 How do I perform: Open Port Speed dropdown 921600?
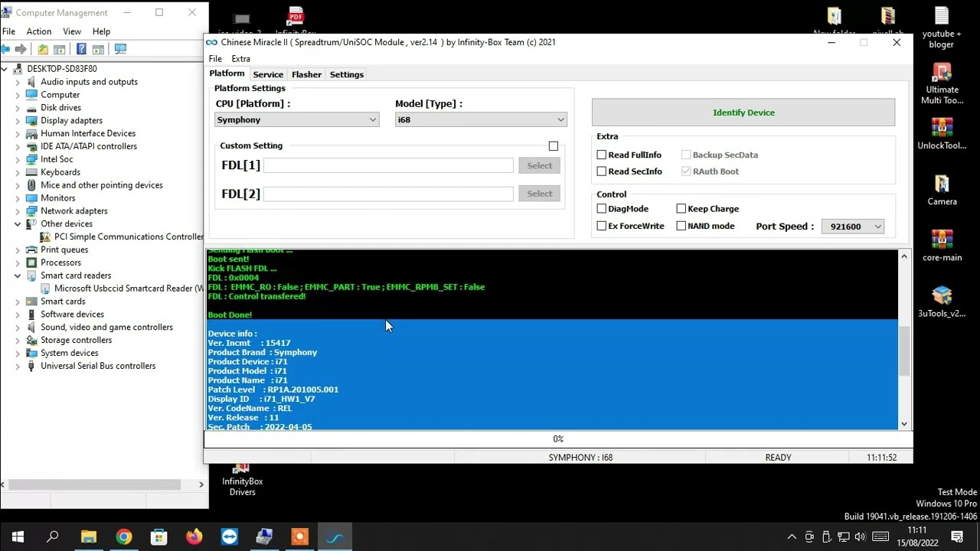(853, 227)
